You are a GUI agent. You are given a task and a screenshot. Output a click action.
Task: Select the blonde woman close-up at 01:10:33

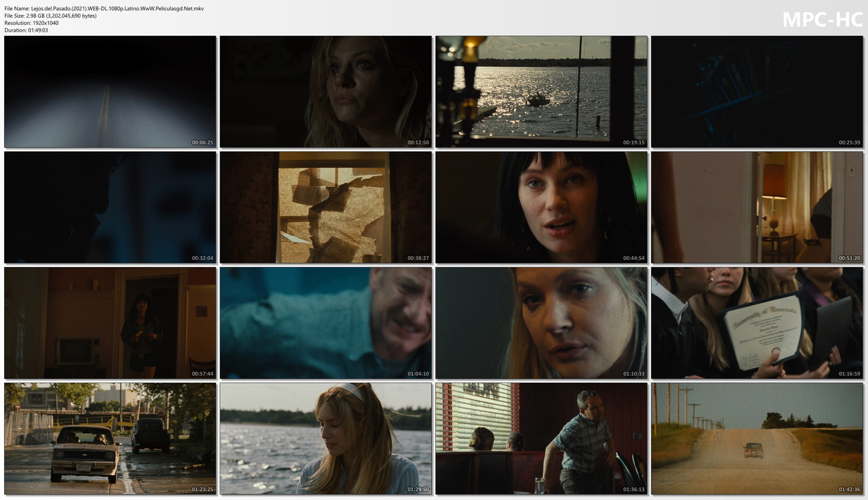pyautogui.click(x=541, y=323)
